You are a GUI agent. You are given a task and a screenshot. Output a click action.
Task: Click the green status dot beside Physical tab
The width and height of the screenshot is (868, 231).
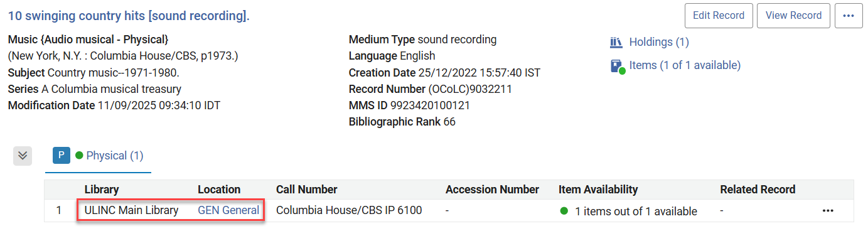pyautogui.click(x=79, y=156)
